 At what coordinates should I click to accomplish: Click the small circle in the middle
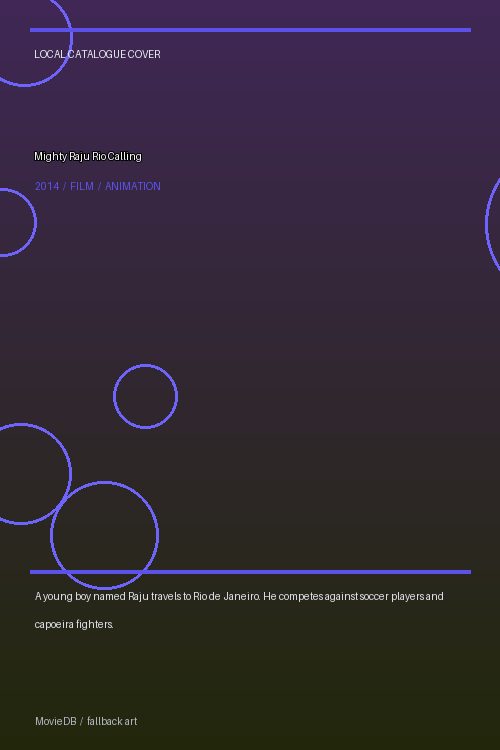click(145, 397)
